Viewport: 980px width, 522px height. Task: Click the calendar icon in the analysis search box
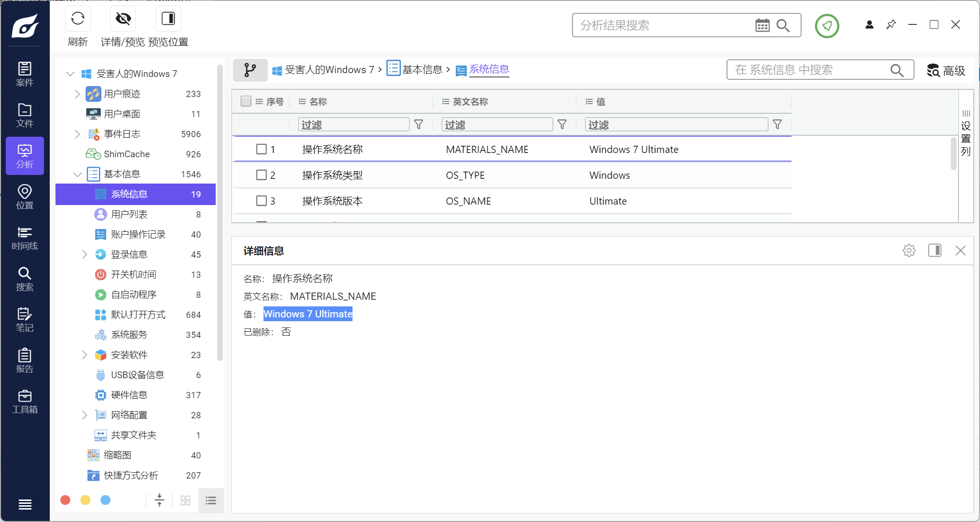[762, 25]
